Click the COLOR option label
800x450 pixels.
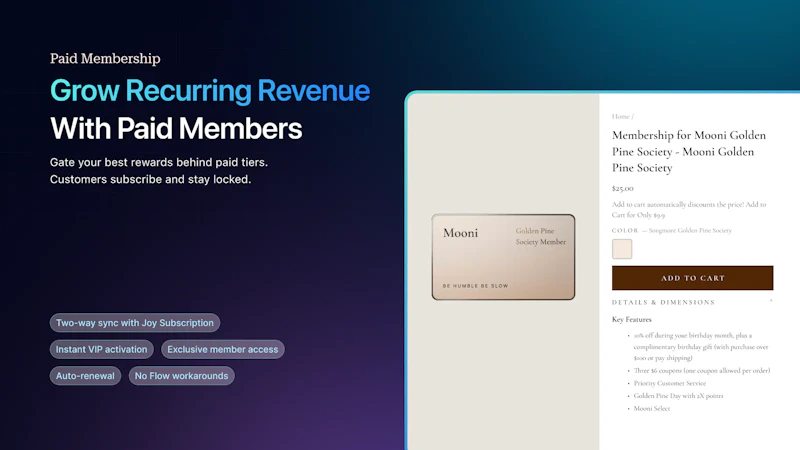(x=625, y=231)
